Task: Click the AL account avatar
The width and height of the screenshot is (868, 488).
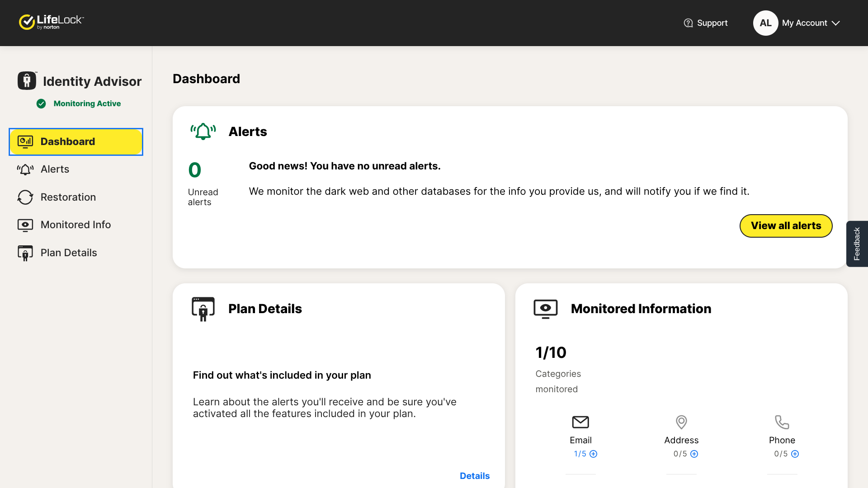Action: 765,23
